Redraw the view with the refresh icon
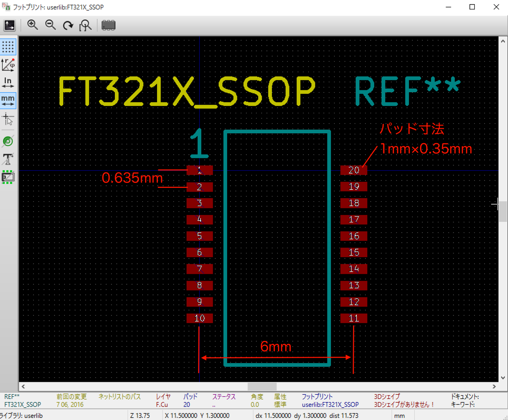 tap(68, 25)
